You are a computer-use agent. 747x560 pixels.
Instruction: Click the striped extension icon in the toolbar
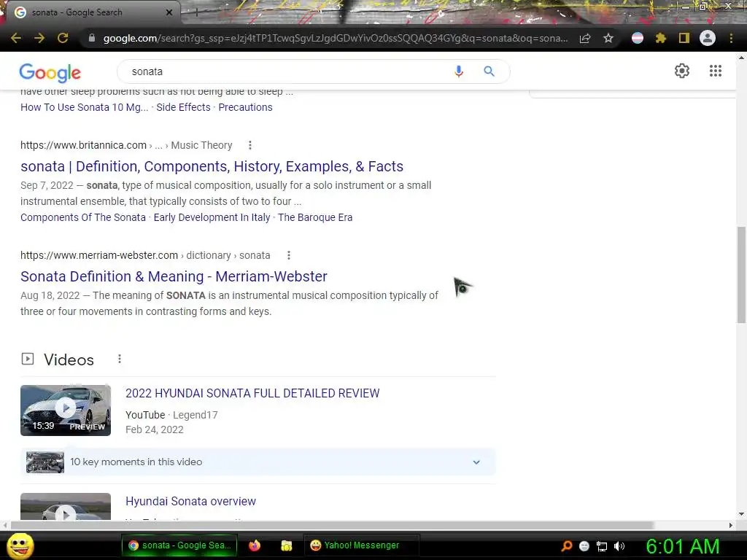pos(638,38)
